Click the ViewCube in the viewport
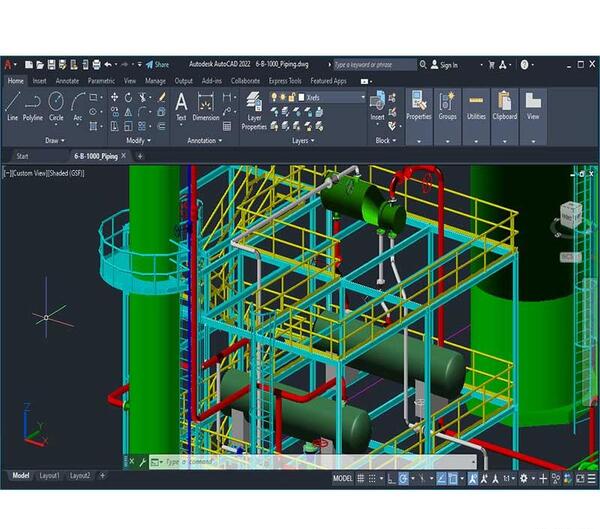The height and width of the screenshot is (529, 600). 571,215
